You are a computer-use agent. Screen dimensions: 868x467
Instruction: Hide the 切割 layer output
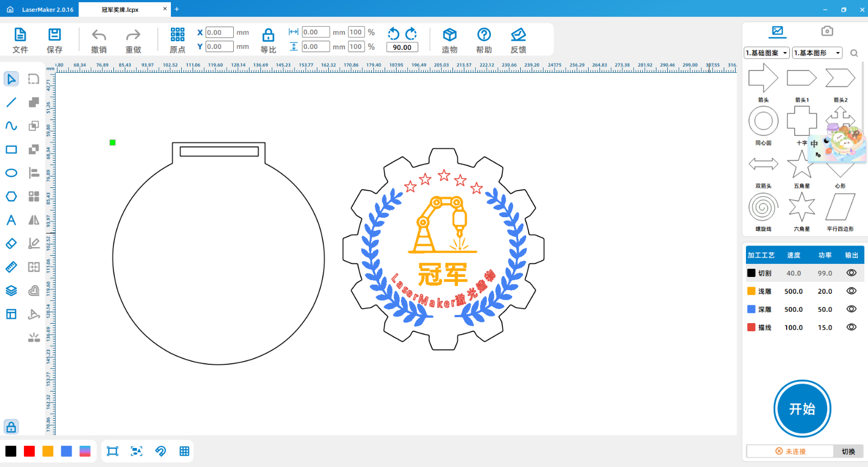tap(851, 273)
